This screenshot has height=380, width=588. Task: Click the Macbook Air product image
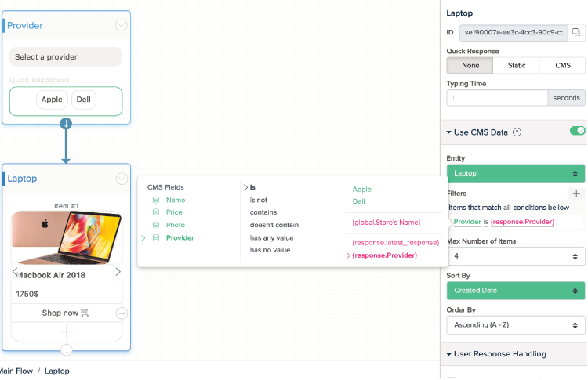pyautogui.click(x=66, y=238)
